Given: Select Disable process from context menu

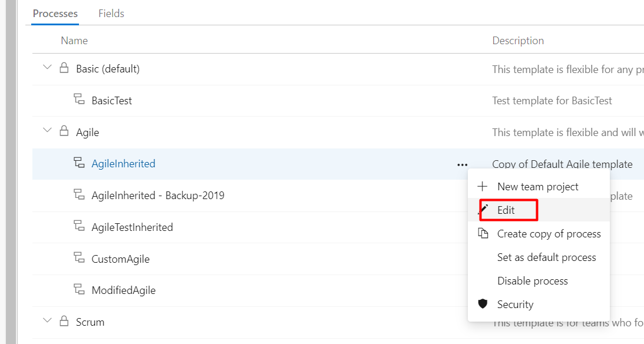Looking at the screenshot, I should (x=532, y=281).
